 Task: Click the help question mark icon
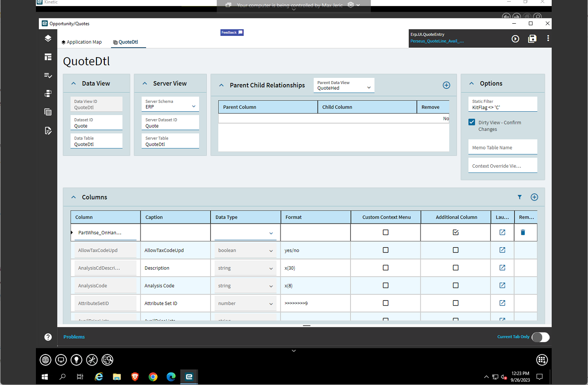coord(48,337)
